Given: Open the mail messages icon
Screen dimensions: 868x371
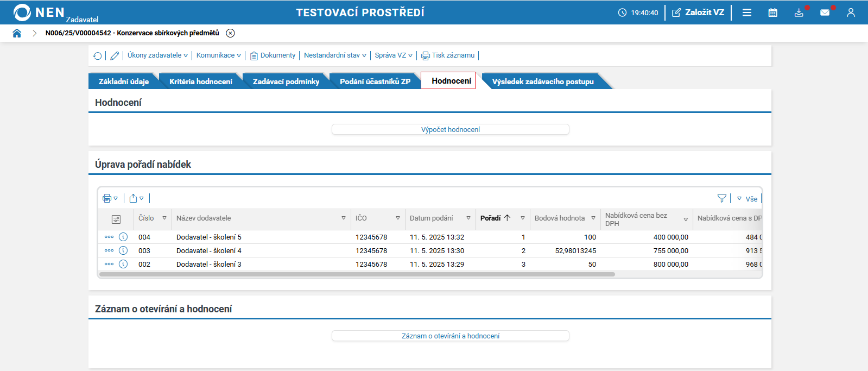Looking at the screenshot, I should (x=825, y=12).
